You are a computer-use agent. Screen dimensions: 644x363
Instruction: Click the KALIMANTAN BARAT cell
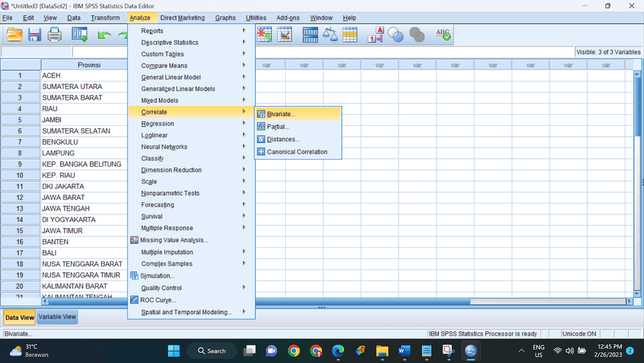tap(84, 286)
